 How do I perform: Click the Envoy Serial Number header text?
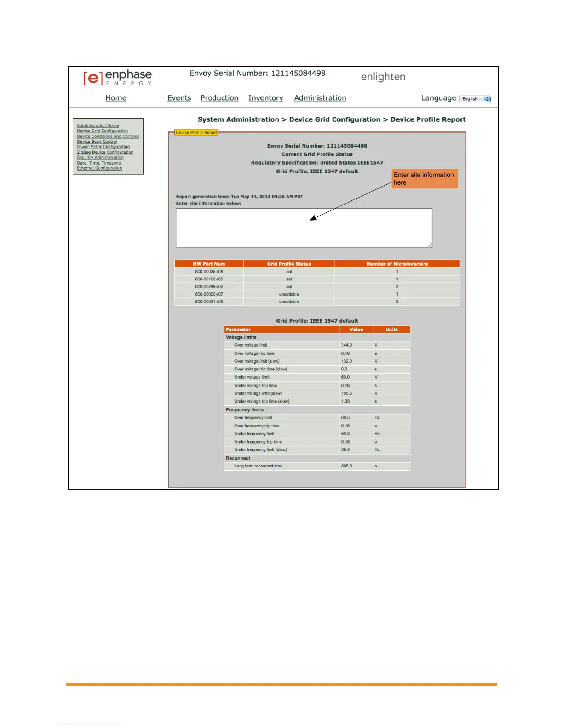(x=258, y=74)
